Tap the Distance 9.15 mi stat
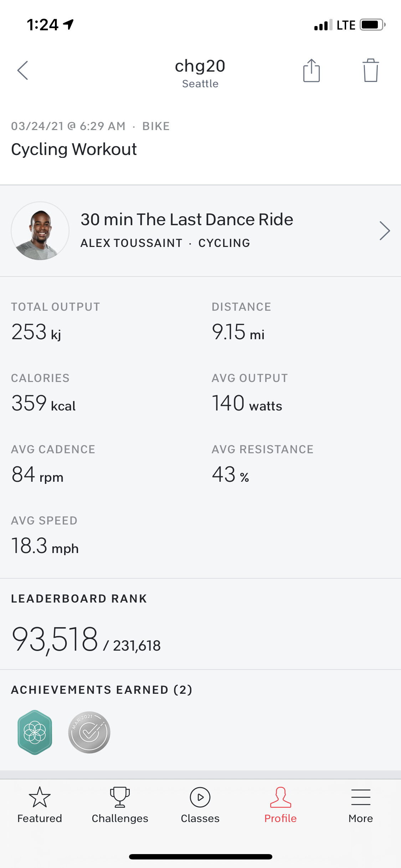This screenshot has width=401, height=868. tap(238, 332)
